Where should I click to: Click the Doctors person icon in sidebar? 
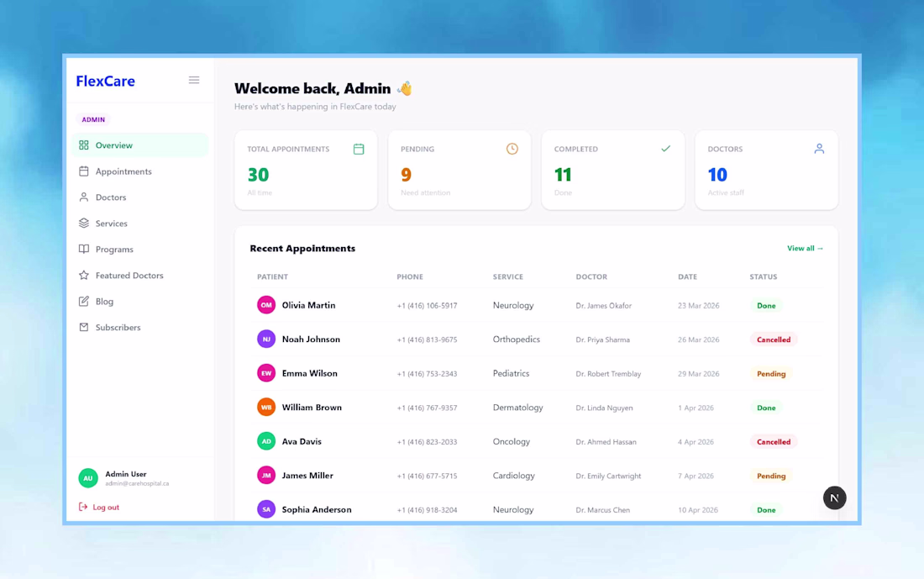click(84, 197)
